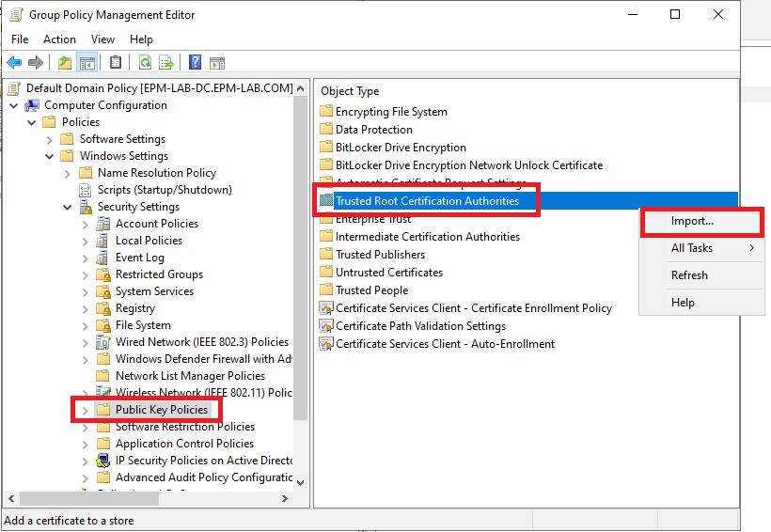Click the Properties clipboard toolbar icon
The width and height of the screenshot is (771, 532).
pos(116,63)
